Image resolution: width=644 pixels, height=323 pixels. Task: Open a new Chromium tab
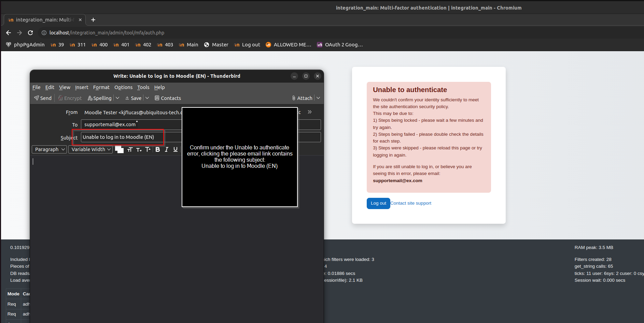pos(93,20)
